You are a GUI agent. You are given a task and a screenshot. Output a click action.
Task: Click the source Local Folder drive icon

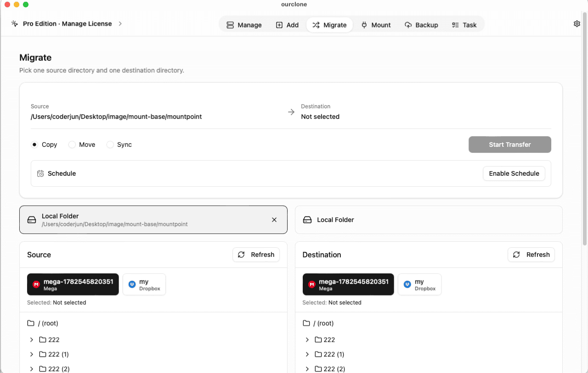(x=32, y=220)
